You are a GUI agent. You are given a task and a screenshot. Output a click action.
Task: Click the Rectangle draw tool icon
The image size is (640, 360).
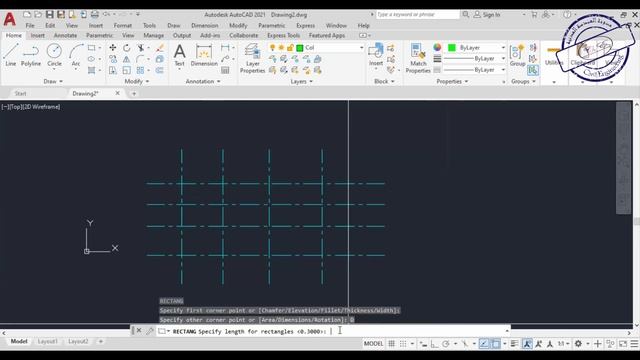click(91, 48)
